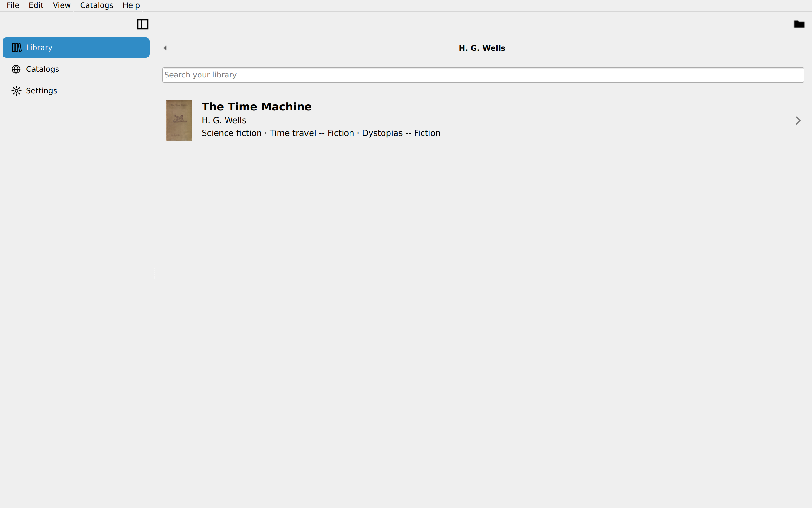Click the H. G. Wells author line
The width and height of the screenshot is (812, 508).
click(224, 120)
